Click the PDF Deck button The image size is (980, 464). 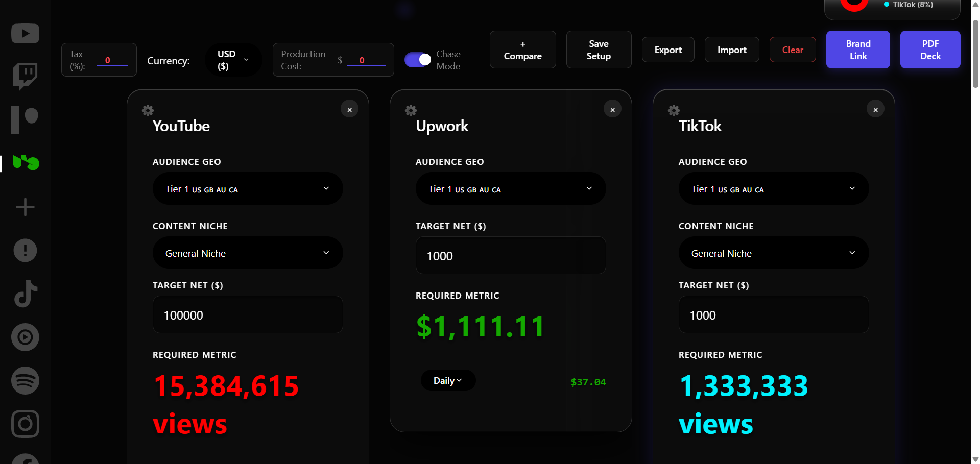pyautogui.click(x=930, y=50)
